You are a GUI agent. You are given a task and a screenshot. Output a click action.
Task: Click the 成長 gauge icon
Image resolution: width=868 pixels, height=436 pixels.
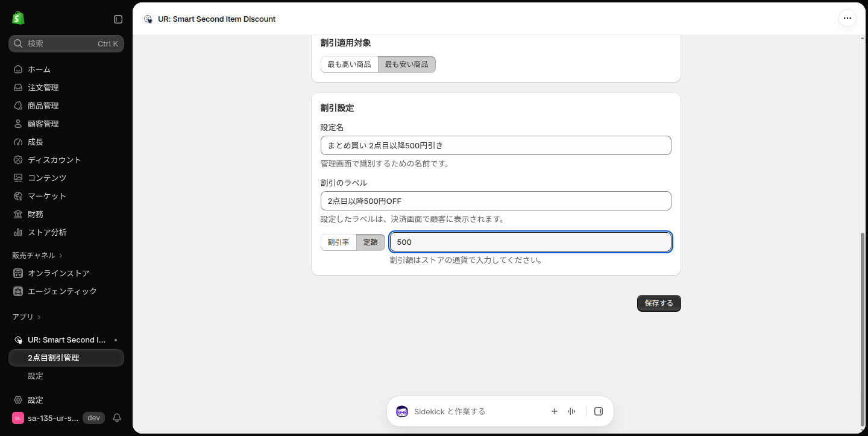[18, 142]
